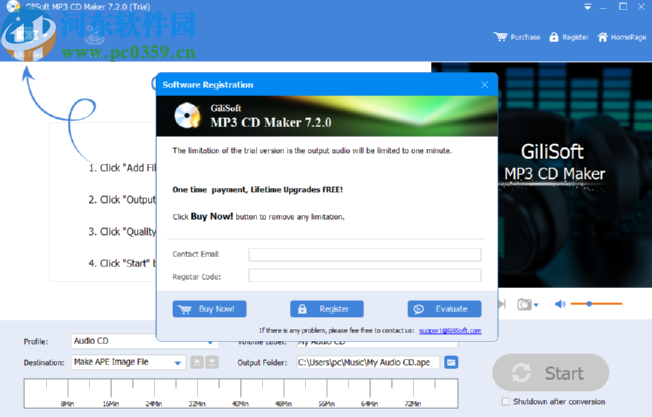
Task: Click the next track playback button
Action: pos(502,304)
